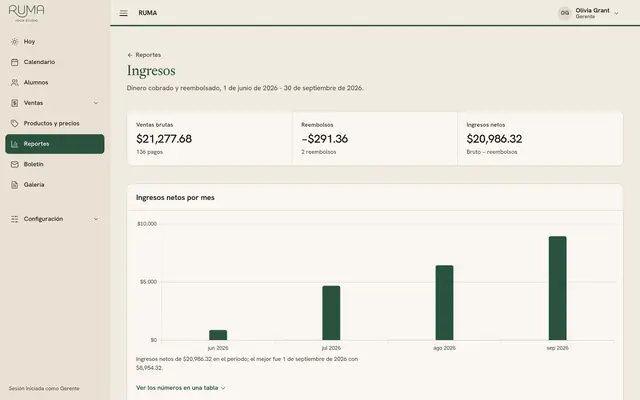Click the 'jul 2026' axis label

331,348
